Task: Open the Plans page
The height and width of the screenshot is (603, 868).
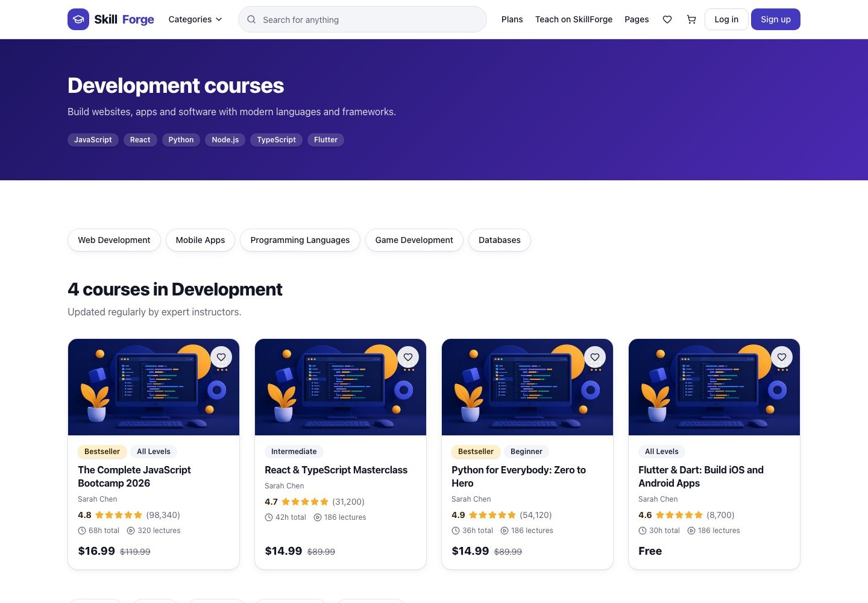Action: [x=512, y=19]
